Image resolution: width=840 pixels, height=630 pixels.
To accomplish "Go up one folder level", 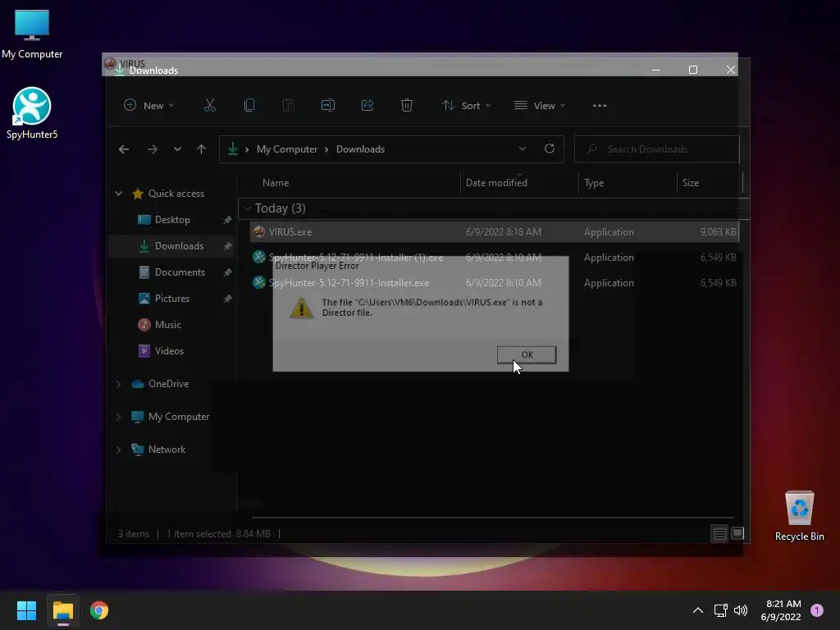I will pyautogui.click(x=202, y=149).
